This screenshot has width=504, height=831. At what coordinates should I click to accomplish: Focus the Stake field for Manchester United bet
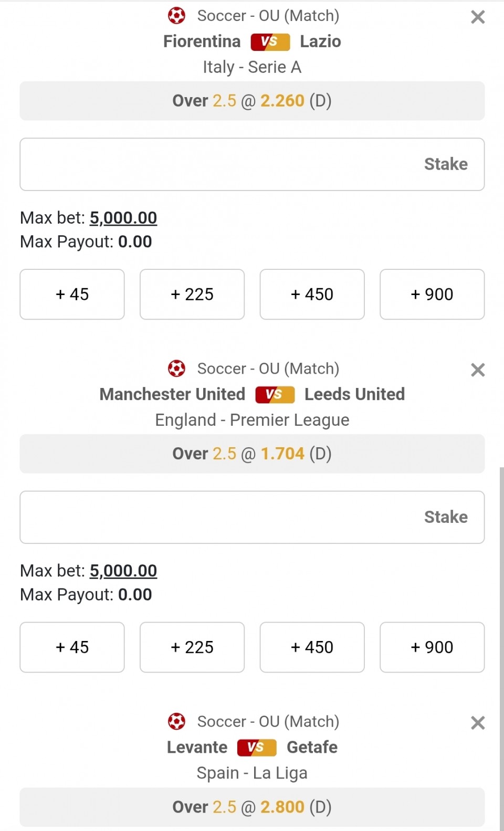click(x=252, y=517)
